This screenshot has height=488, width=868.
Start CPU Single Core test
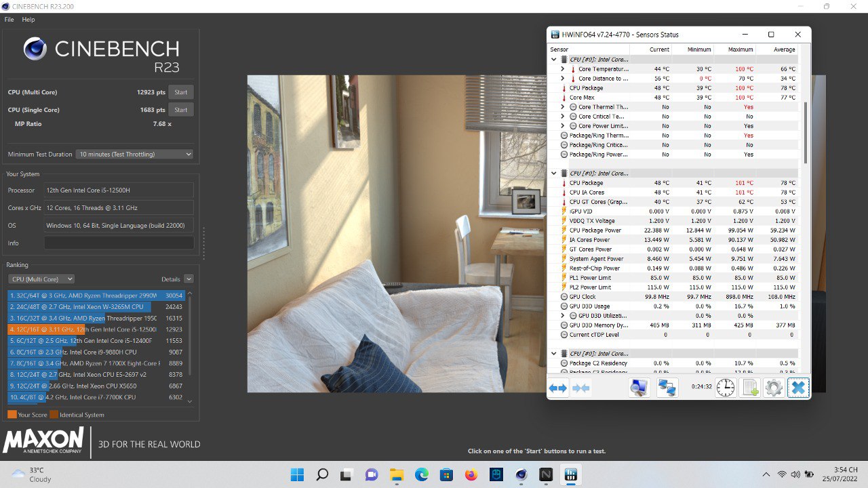(180, 110)
